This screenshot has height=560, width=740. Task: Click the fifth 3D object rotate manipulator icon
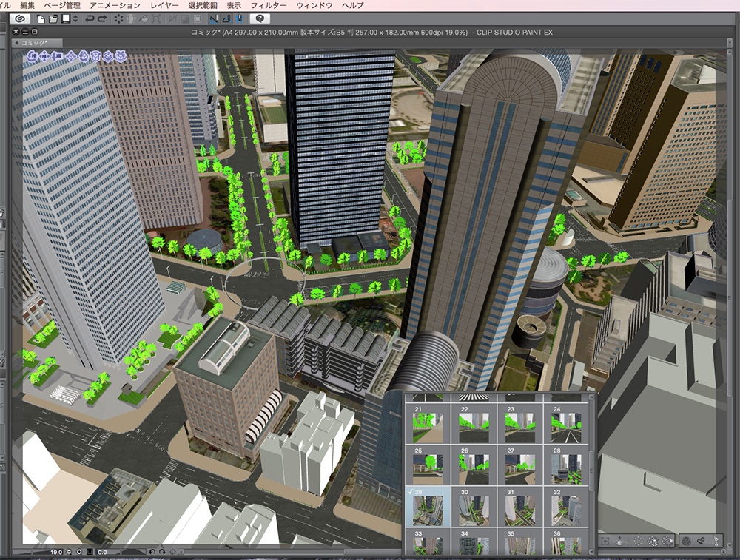pos(84,56)
